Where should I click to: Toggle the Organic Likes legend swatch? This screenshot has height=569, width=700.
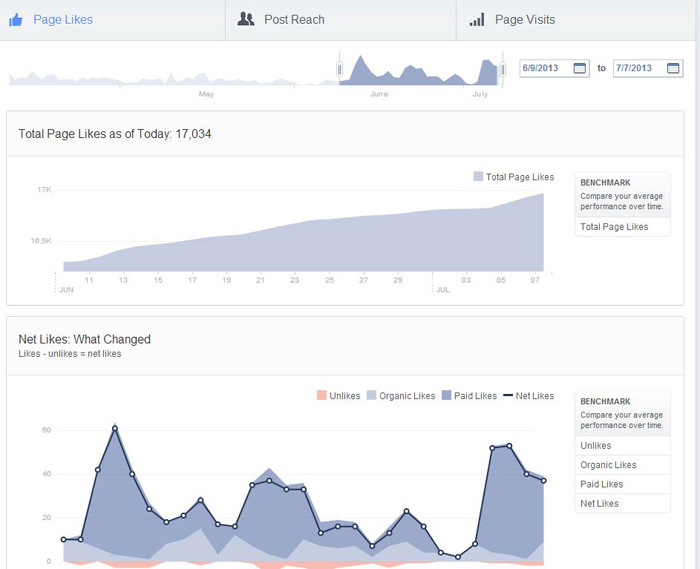pyautogui.click(x=371, y=395)
